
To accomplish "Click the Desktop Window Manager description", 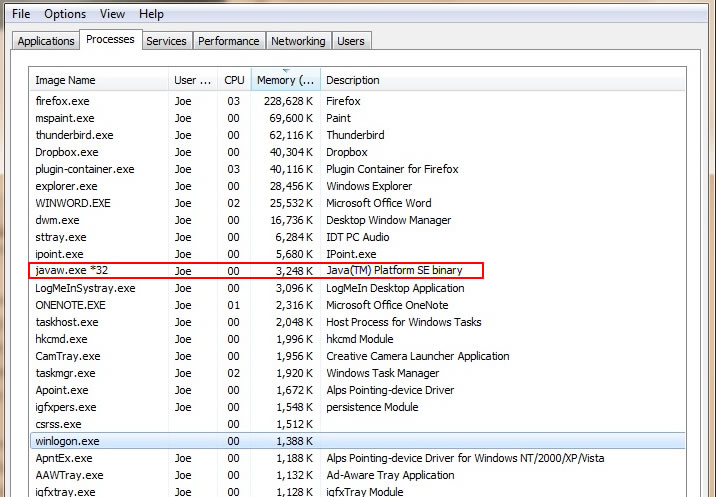I will [x=389, y=220].
